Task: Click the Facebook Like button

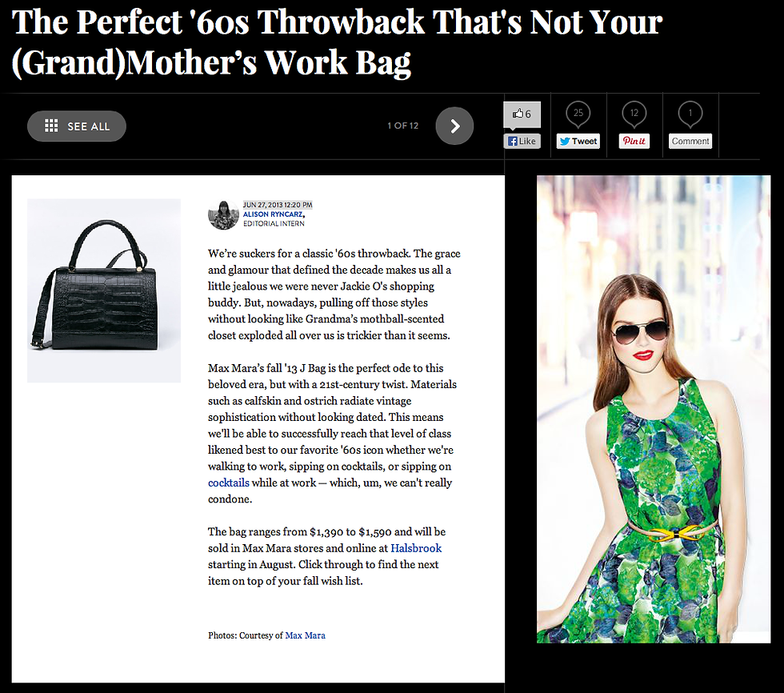Action: coord(522,141)
